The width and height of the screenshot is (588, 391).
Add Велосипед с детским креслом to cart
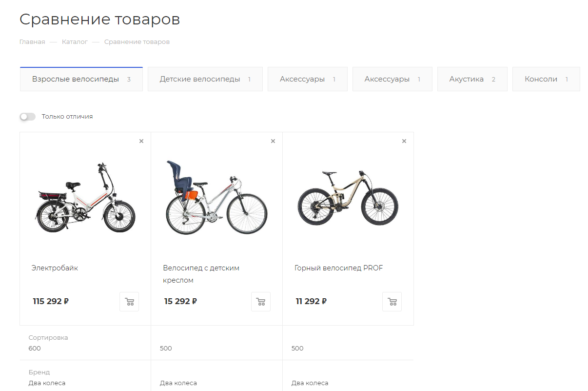click(261, 302)
